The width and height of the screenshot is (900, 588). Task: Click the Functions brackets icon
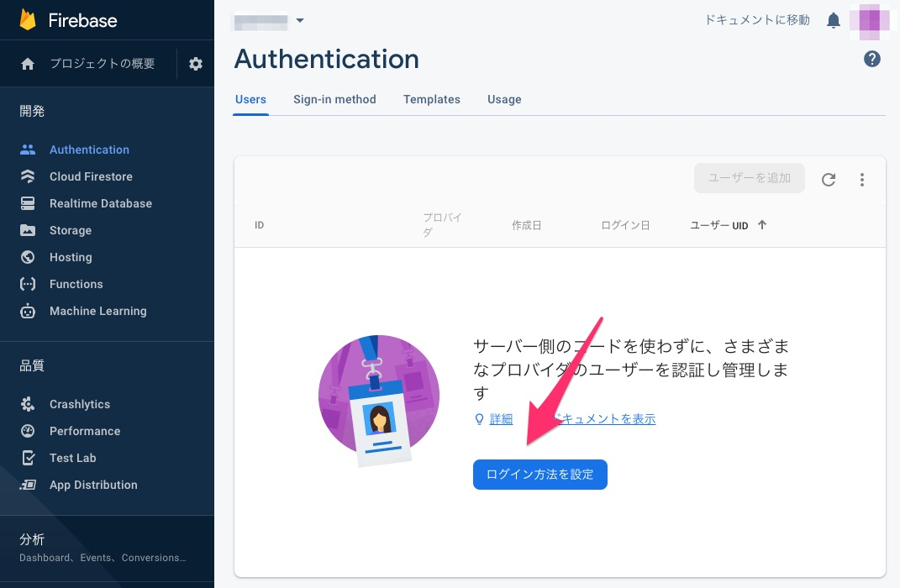click(x=28, y=284)
